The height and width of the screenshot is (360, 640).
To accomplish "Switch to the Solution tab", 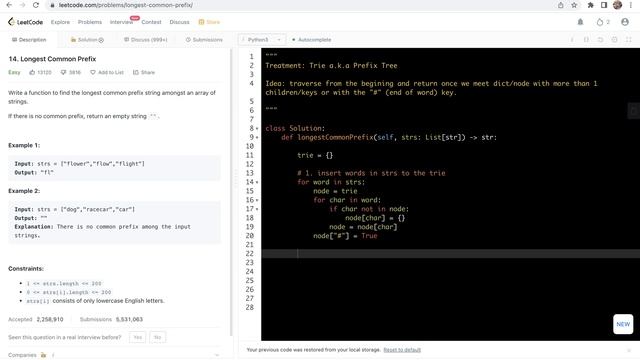I will pyautogui.click(x=87, y=40).
